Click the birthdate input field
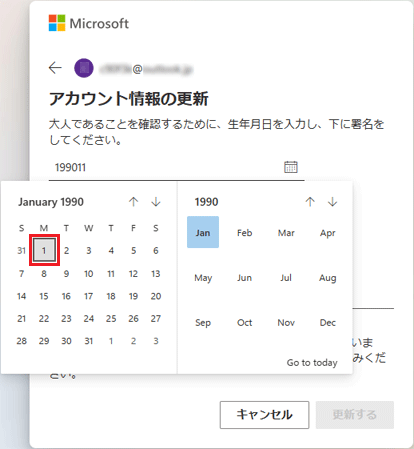This screenshot has width=414, height=449. (176, 167)
